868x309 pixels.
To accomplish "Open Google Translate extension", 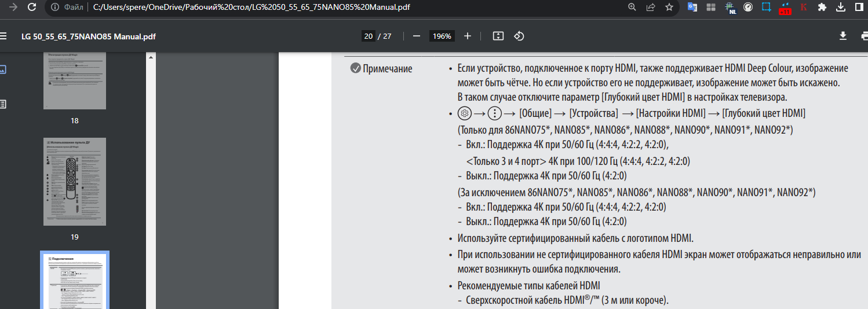I will coord(692,8).
